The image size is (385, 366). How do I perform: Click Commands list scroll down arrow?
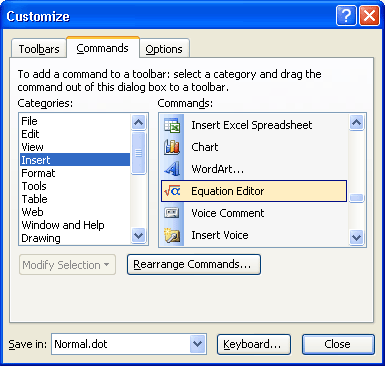tap(356, 237)
